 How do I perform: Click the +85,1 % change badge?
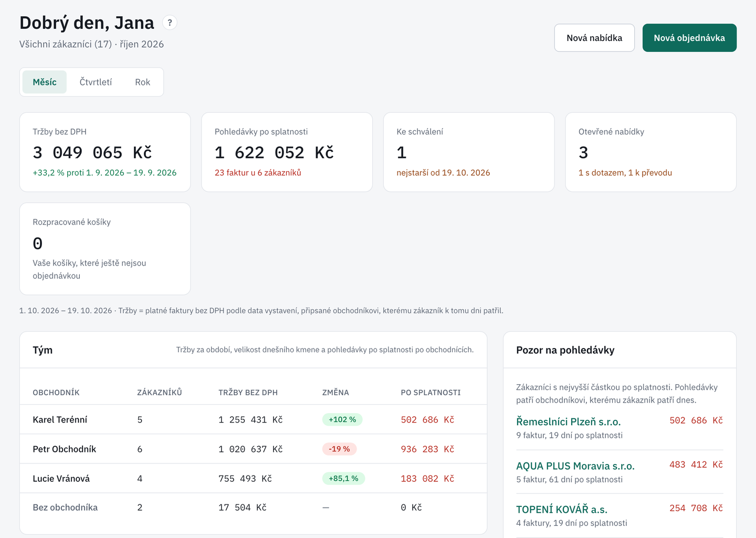tap(343, 478)
